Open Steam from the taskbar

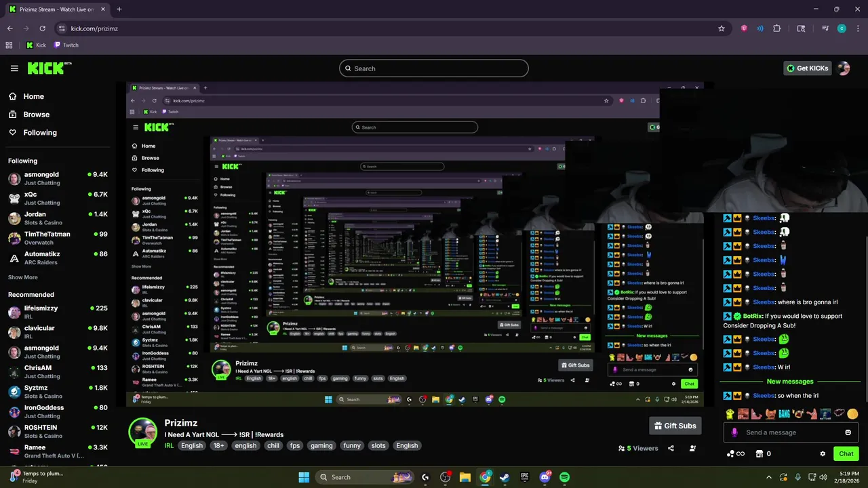point(505,477)
